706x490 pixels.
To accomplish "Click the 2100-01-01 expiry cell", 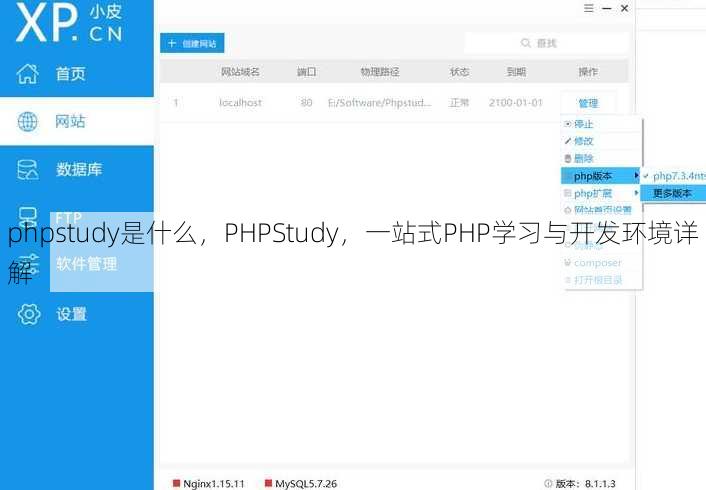I will click(516, 103).
